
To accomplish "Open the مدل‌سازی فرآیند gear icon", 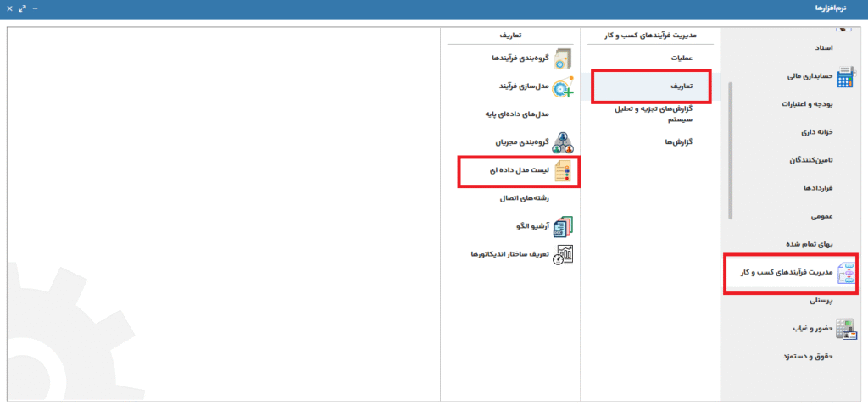I will pyautogui.click(x=563, y=86).
